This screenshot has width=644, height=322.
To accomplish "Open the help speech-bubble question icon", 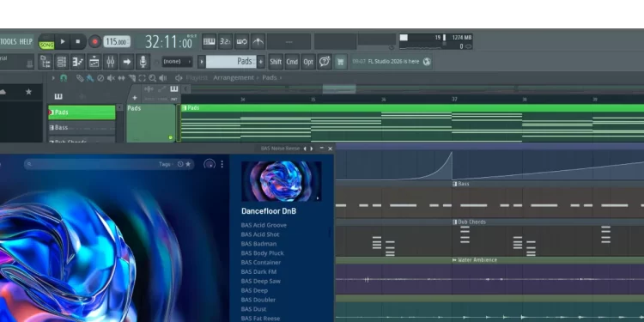I will (324, 62).
